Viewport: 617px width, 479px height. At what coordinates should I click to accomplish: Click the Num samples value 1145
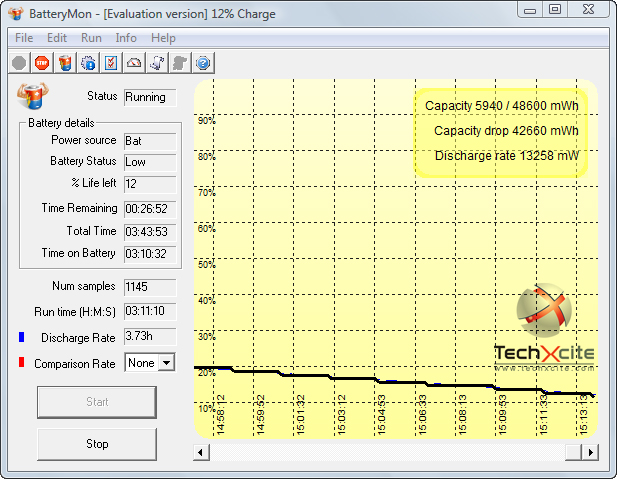tap(150, 287)
